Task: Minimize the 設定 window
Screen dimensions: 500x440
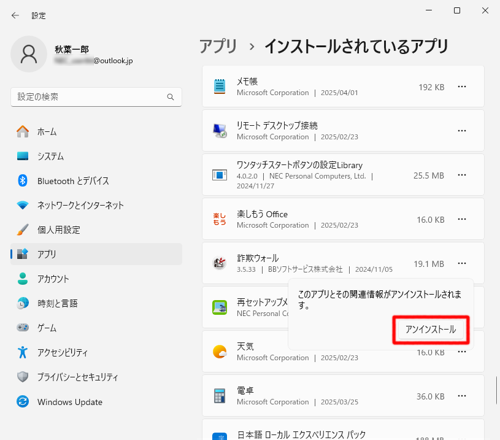Action: coord(429,11)
